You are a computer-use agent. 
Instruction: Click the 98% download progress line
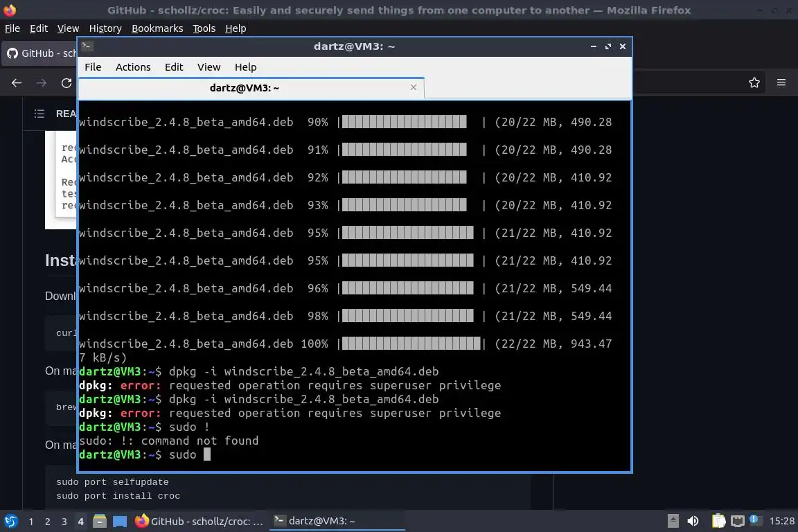coord(346,316)
